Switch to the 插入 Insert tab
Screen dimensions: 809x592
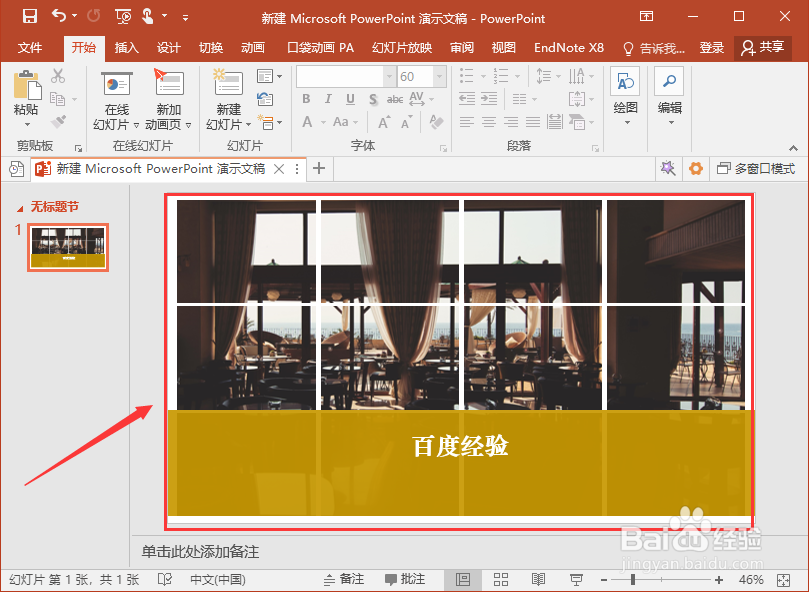coord(126,48)
